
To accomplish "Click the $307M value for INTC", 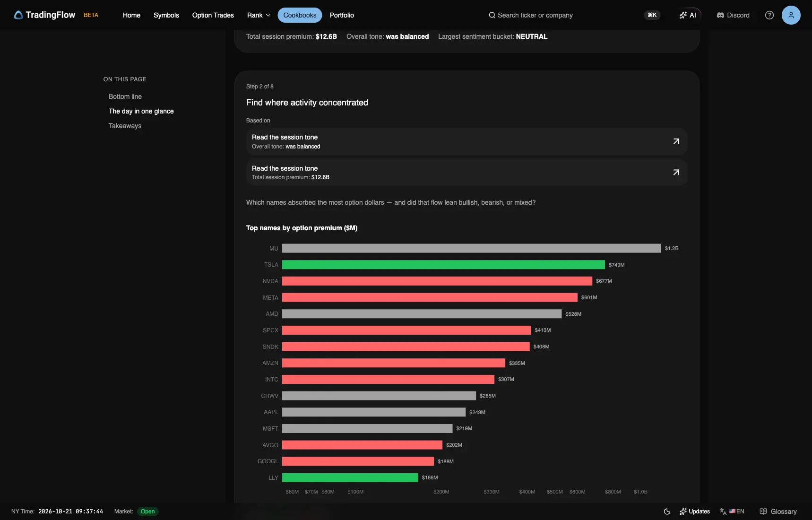I will tap(506, 379).
